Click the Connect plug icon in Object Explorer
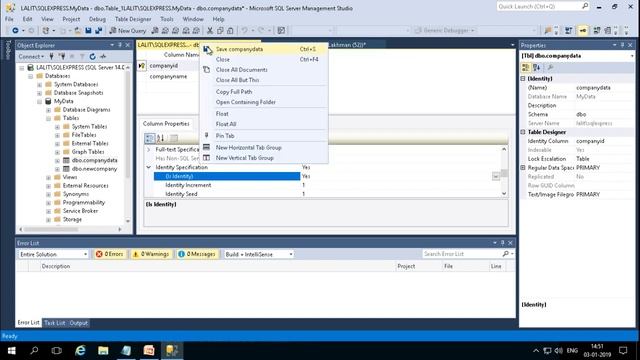 coord(51,56)
